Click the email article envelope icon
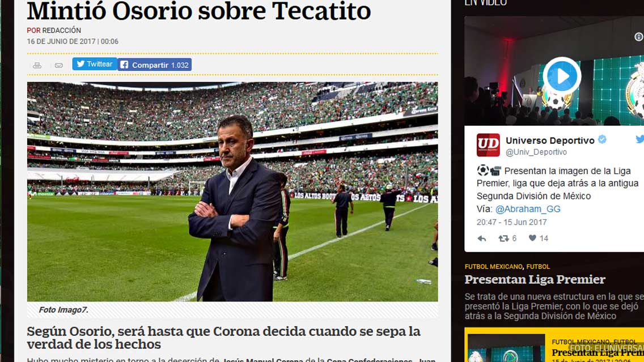The image size is (644, 362). pyautogui.click(x=59, y=65)
